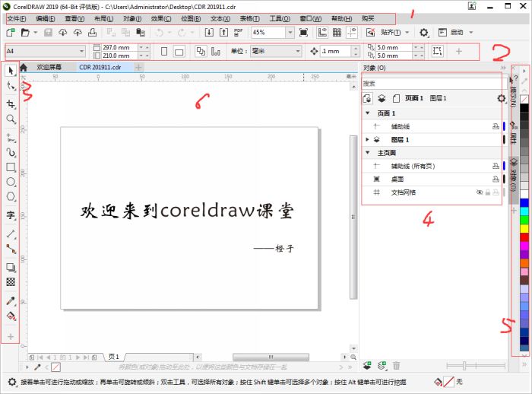Pick the red swatch in color palette
The height and width of the screenshot is (394, 532).
pyautogui.click(x=523, y=237)
